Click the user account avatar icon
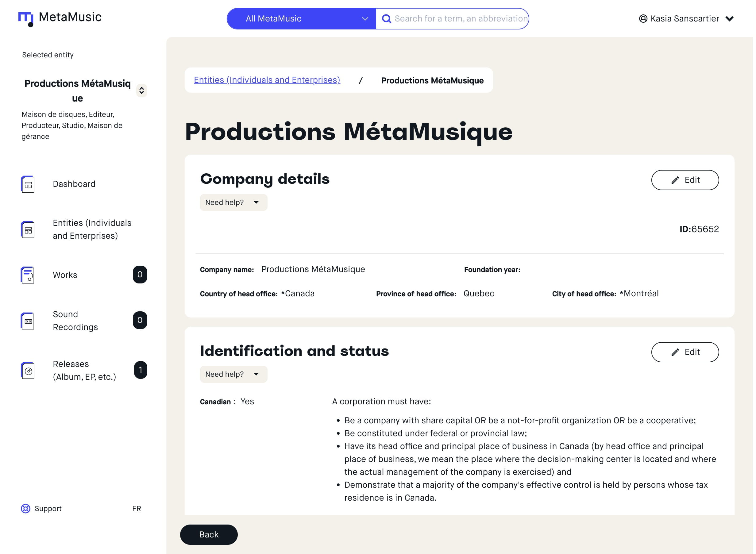 (643, 19)
